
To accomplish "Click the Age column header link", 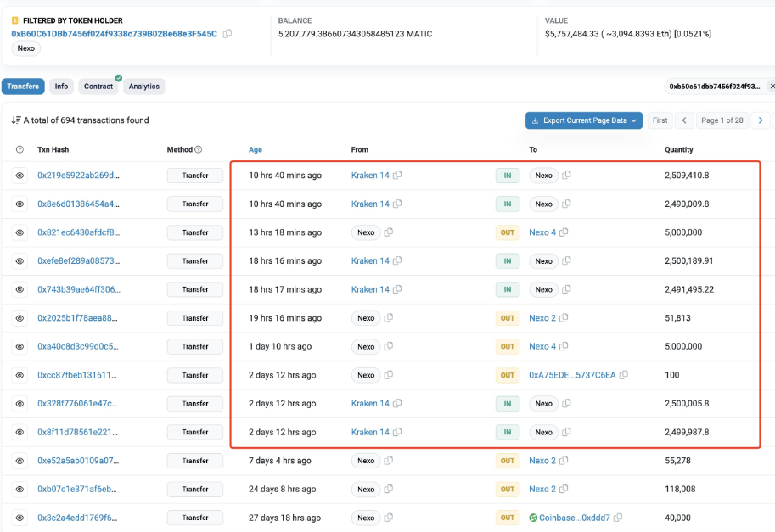I will [x=256, y=150].
